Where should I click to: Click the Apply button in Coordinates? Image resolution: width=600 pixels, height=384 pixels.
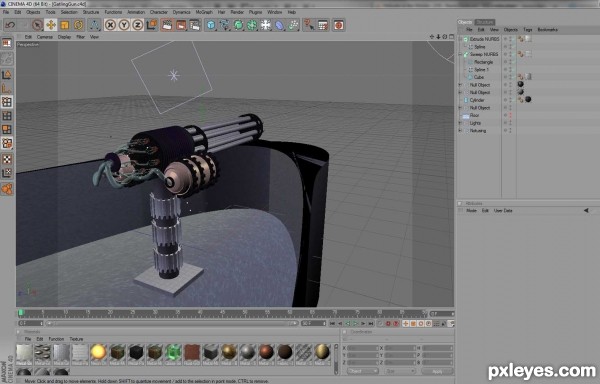point(437,371)
